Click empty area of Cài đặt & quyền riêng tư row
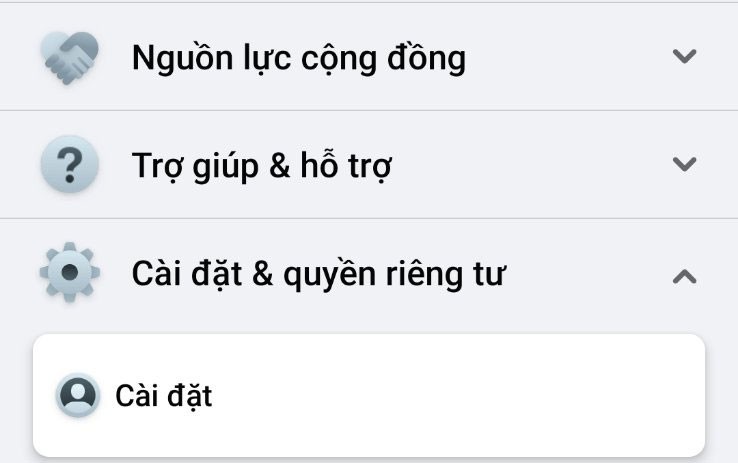 pyautogui.click(x=588, y=274)
